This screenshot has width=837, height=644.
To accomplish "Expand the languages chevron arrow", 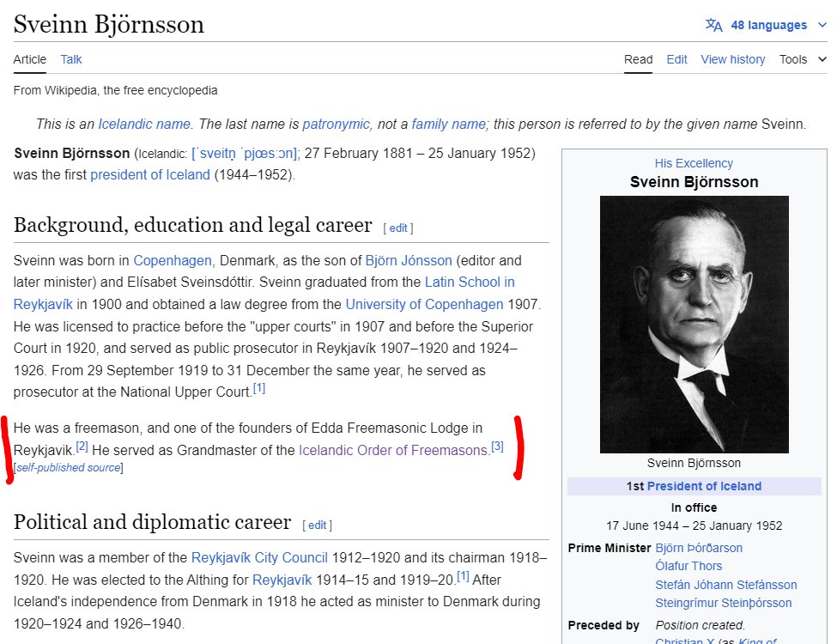I will click(x=822, y=25).
